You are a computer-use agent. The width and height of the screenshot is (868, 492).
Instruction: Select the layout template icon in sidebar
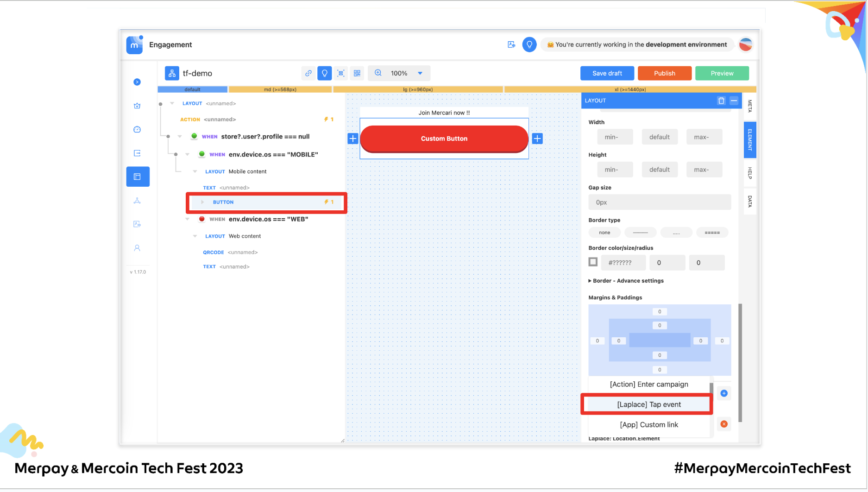(x=138, y=177)
